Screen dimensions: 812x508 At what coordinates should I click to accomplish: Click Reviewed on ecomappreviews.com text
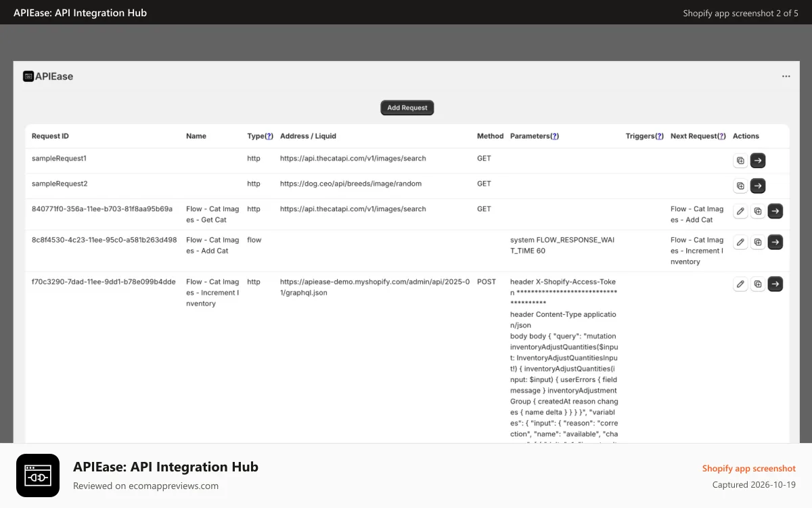tap(145, 486)
